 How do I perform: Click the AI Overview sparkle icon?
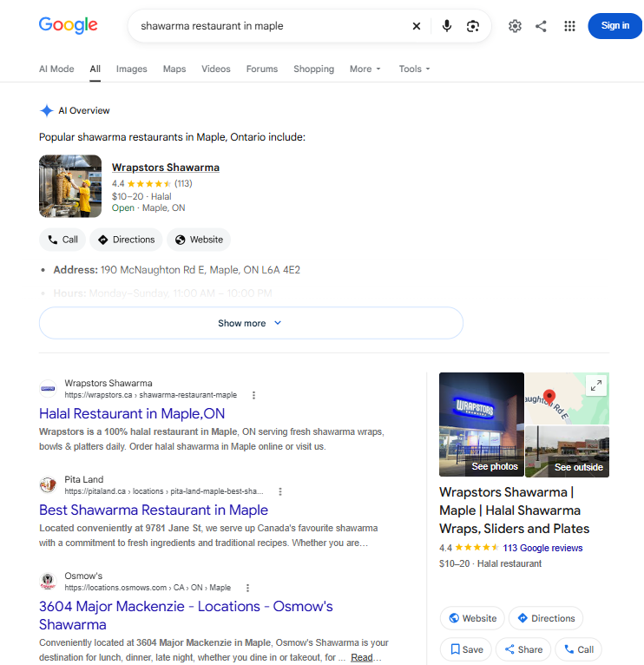(x=46, y=111)
